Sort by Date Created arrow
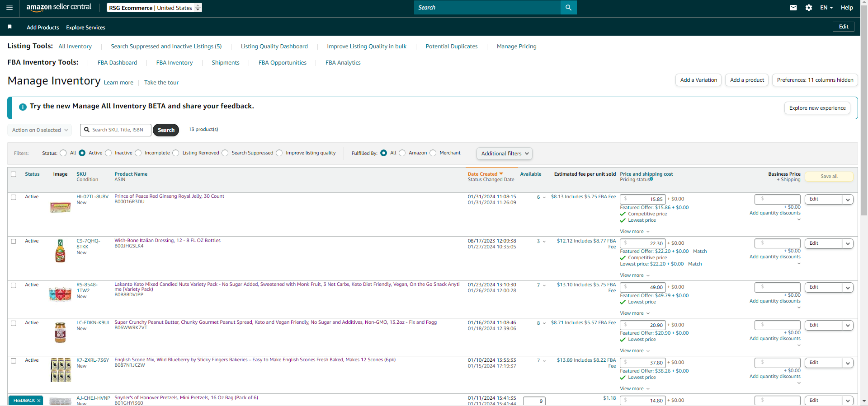The image size is (868, 406). coord(501,174)
